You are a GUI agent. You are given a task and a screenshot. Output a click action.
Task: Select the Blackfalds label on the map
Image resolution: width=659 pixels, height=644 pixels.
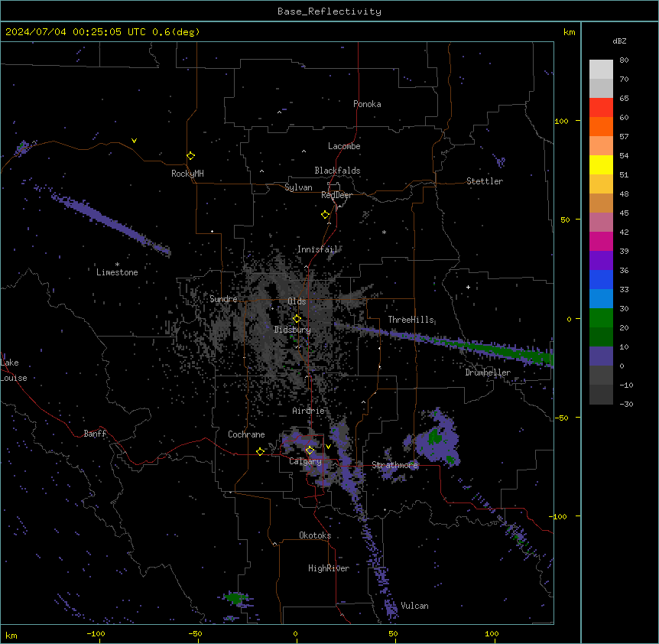[337, 171]
